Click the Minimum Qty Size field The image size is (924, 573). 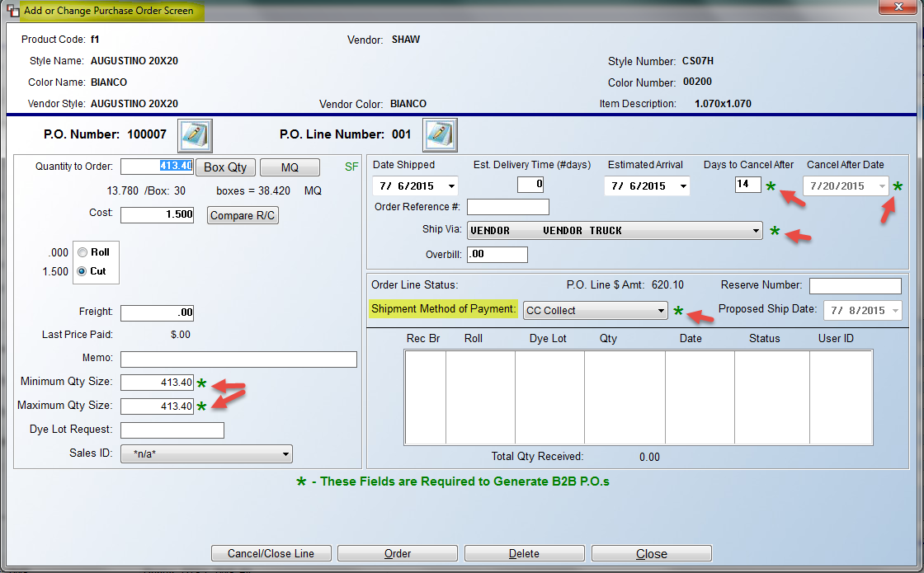pos(158,383)
